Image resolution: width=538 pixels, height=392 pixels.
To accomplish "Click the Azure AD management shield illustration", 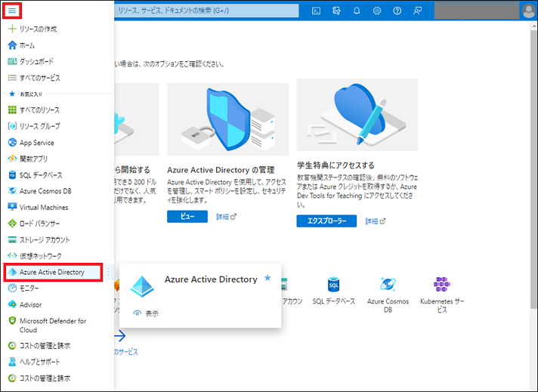I will (x=228, y=119).
